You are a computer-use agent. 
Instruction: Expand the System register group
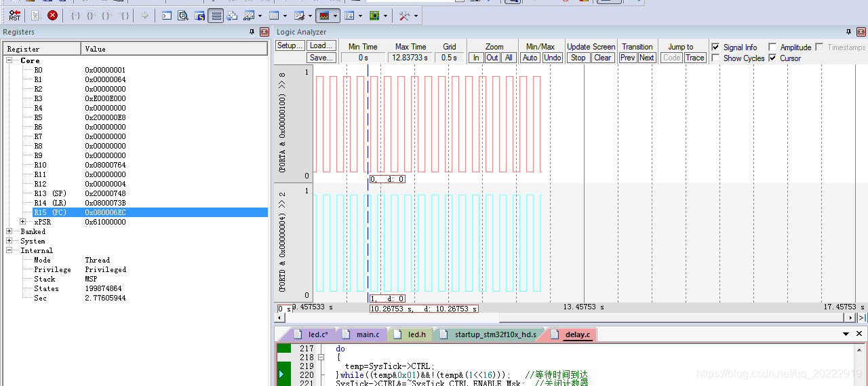[x=9, y=241]
